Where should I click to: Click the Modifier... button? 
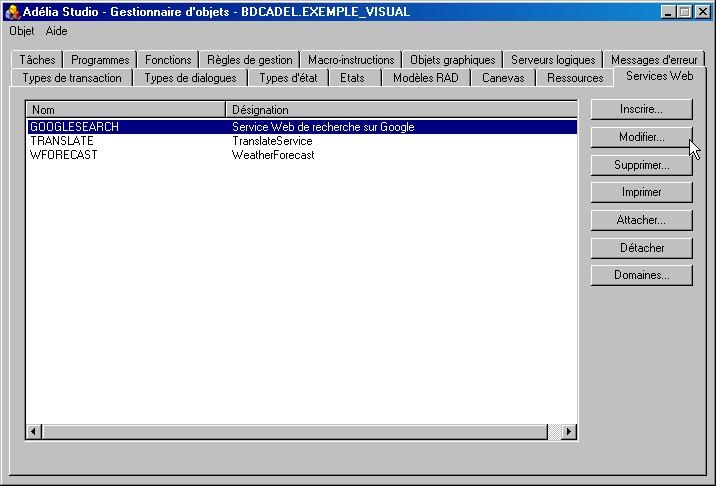[642, 137]
